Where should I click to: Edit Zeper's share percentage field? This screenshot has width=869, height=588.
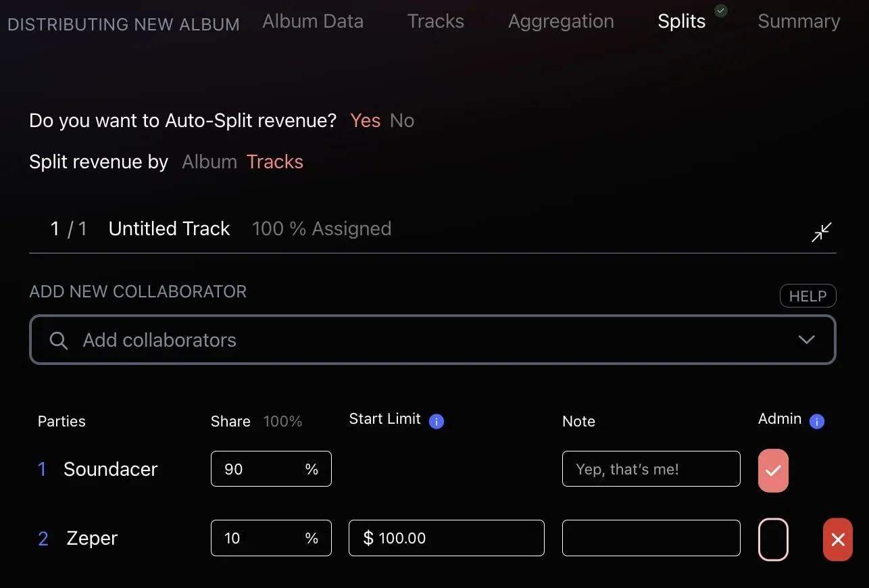[x=271, y=538]
